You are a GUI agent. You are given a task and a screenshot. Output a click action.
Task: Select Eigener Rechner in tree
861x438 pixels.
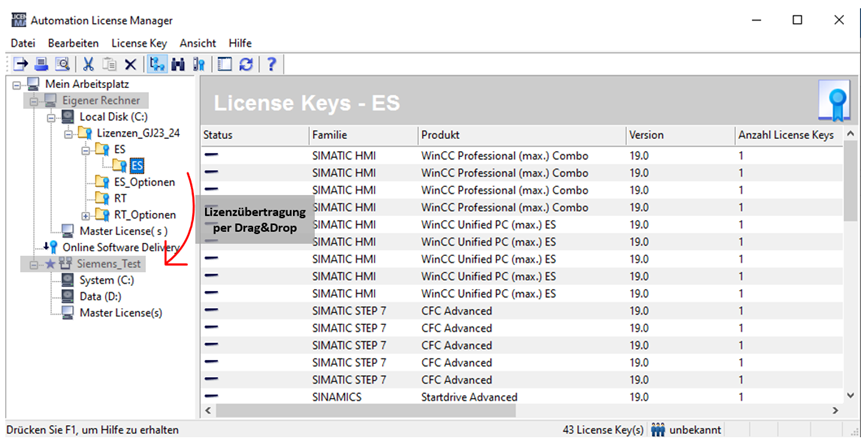pyautogui.click(x=101, y=100)
